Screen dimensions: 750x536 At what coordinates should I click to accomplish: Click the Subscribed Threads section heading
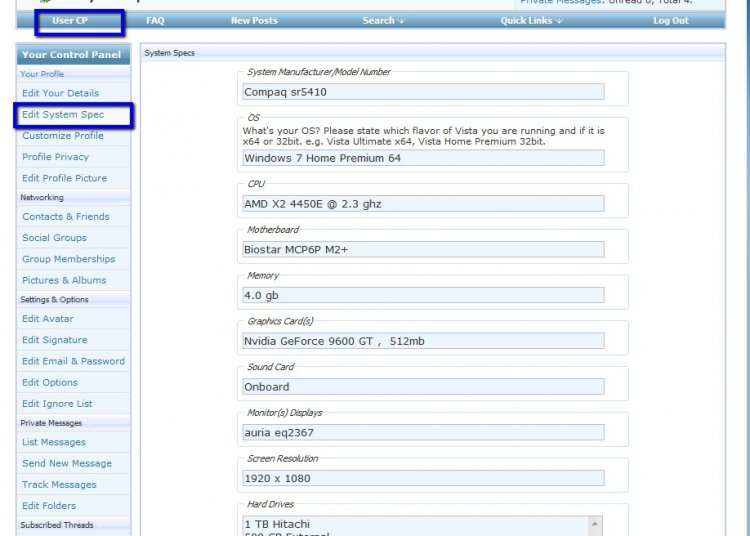pos(57,525)
